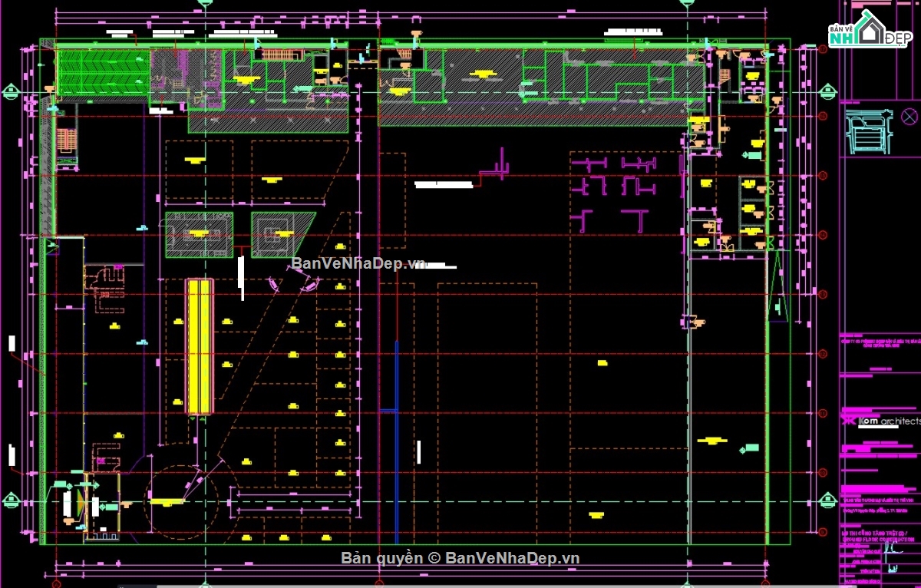Image resolution: width=921 pixels, height=588 pixels.
Task: Click the BanVeNhaDep.vn center watermark
Action: (358, 263)
